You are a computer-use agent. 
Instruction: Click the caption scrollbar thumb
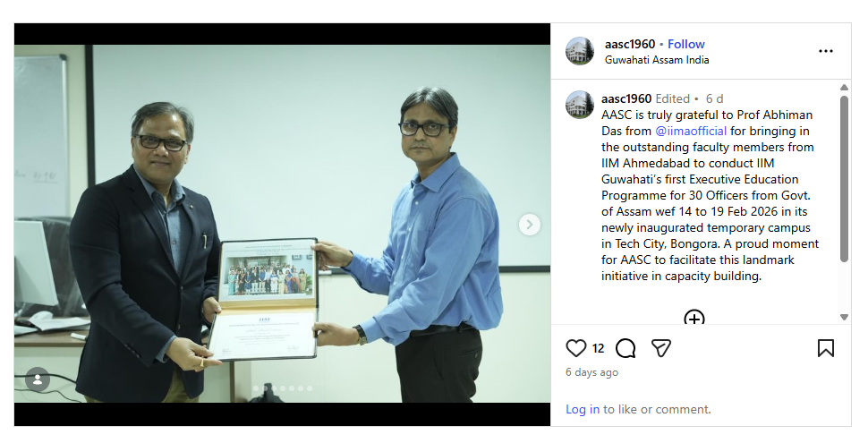pos(844,178)
